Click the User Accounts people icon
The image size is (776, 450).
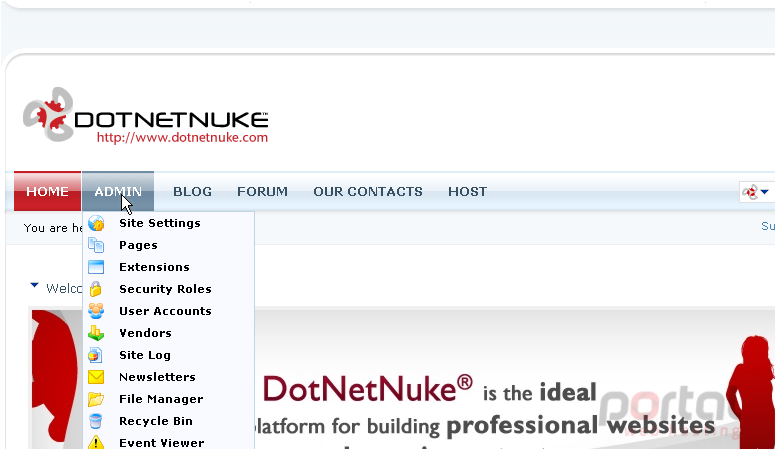[x=96, y=311]
